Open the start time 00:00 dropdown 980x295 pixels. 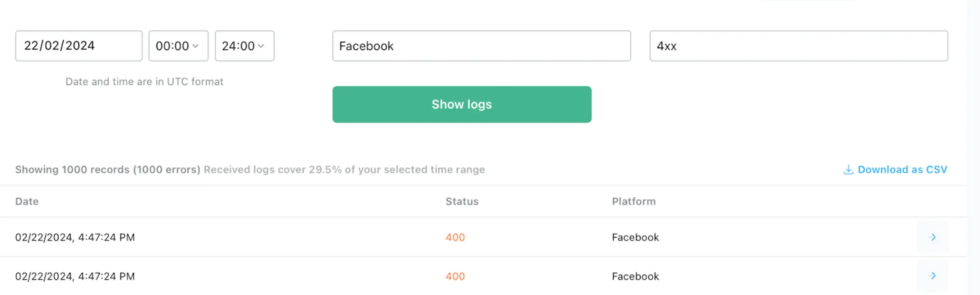tap(178, 46)
